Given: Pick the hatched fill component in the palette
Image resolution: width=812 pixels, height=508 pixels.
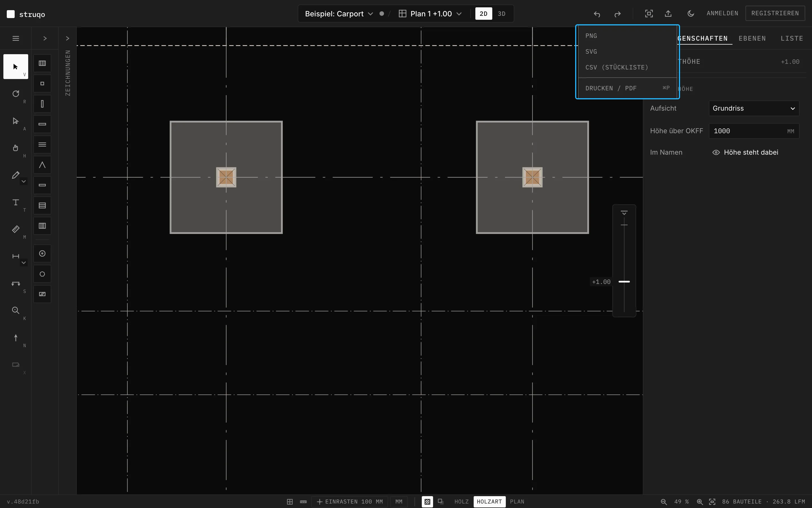Looking at the screenshot, I should coord(42,294).
